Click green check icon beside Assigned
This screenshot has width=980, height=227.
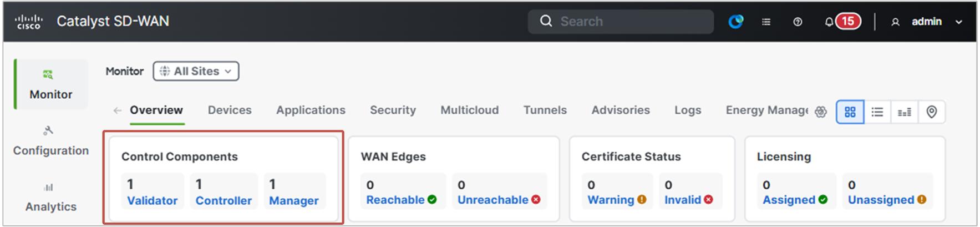coord(822,200)
